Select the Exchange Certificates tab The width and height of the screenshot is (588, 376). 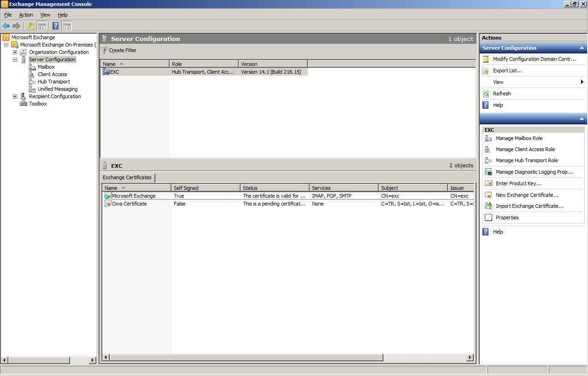click(x=127, y=177)
